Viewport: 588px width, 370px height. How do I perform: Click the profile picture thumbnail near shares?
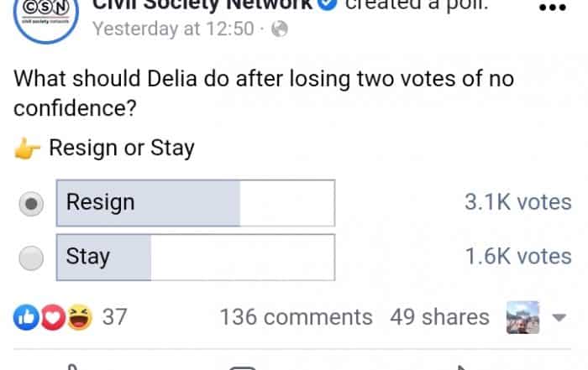(522, 318)
